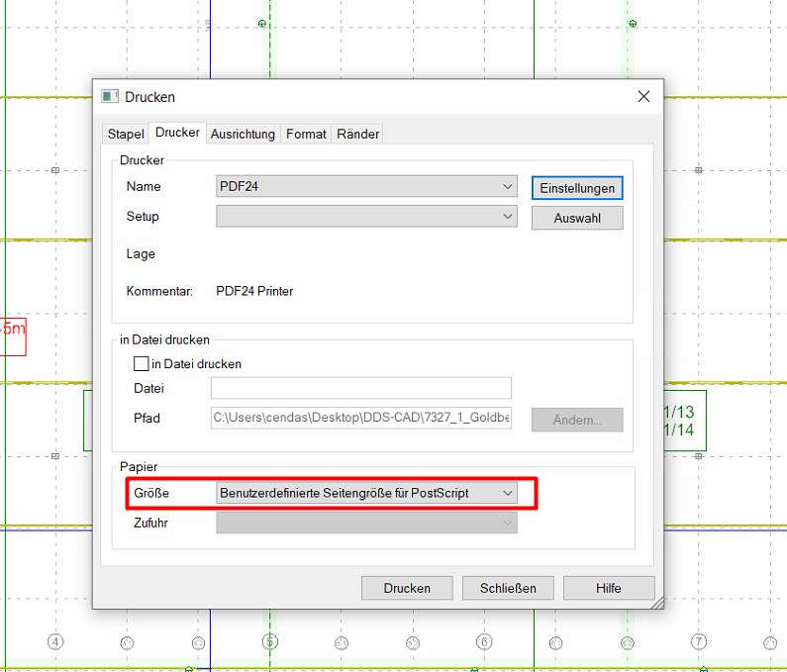The image size is (787, 672).
Task: Open the Größe paper size dropdown
Action: (x=366, y=493)
